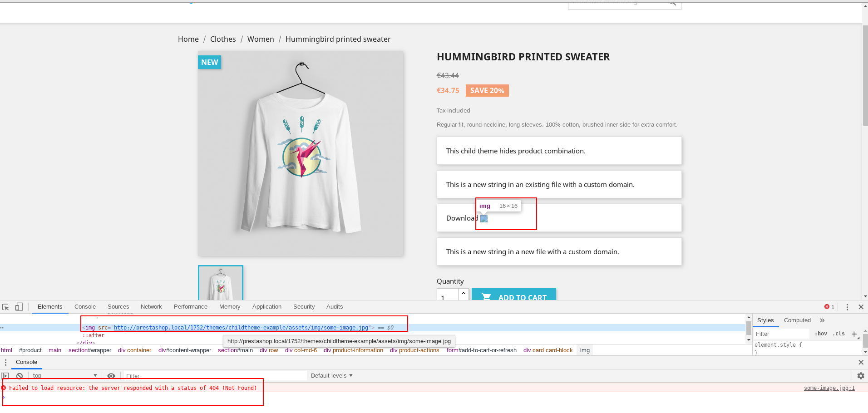Image resolution: width=868 pixels, height=413 pixels.
Task: Select div.container in DOM breadcrumb
Action: (x=135, y=350)
